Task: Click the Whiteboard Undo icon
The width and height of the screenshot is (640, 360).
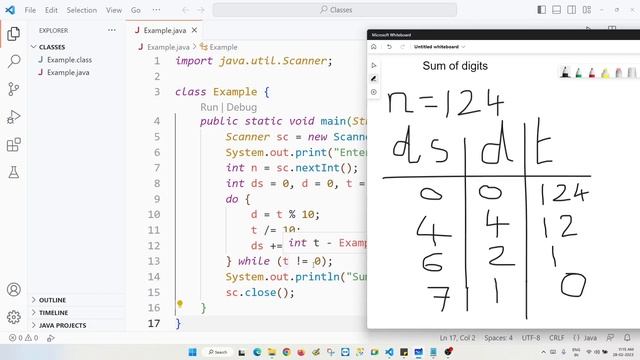Action: pos(389,47)
